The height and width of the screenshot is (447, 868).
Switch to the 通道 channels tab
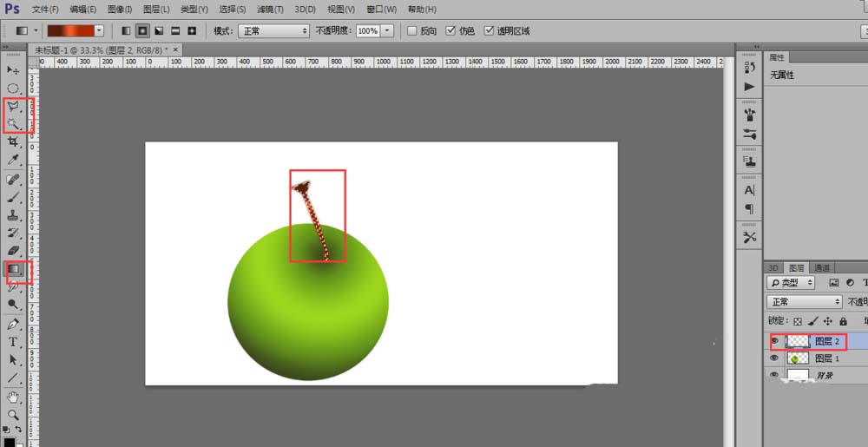click(x=823, y=267)
